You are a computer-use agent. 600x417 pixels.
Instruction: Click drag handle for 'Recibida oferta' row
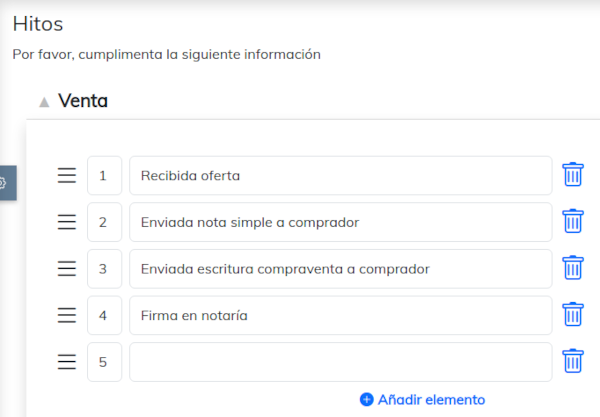click(67, 175)
